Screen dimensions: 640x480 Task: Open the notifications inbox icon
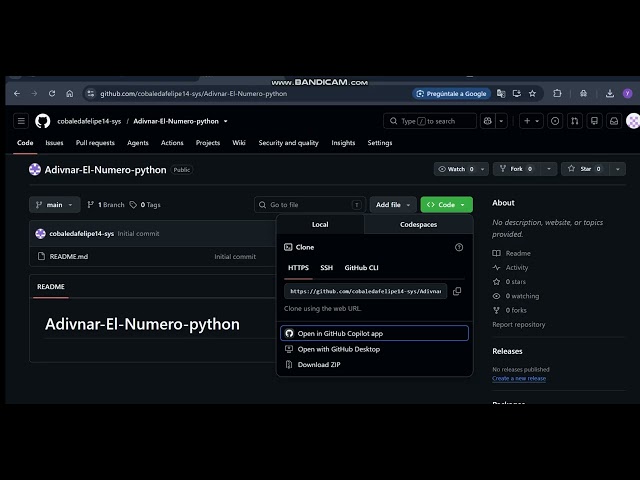click(x=614, y=121)
